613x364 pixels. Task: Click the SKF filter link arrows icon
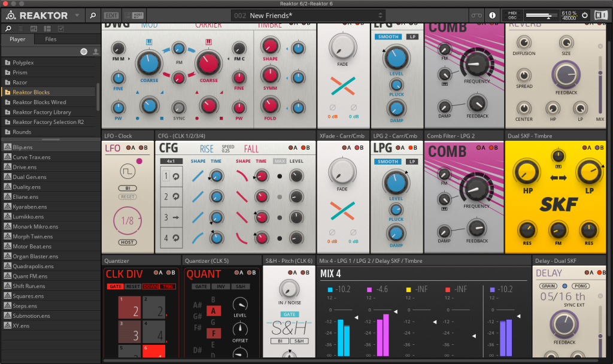[x=559, y=178]
